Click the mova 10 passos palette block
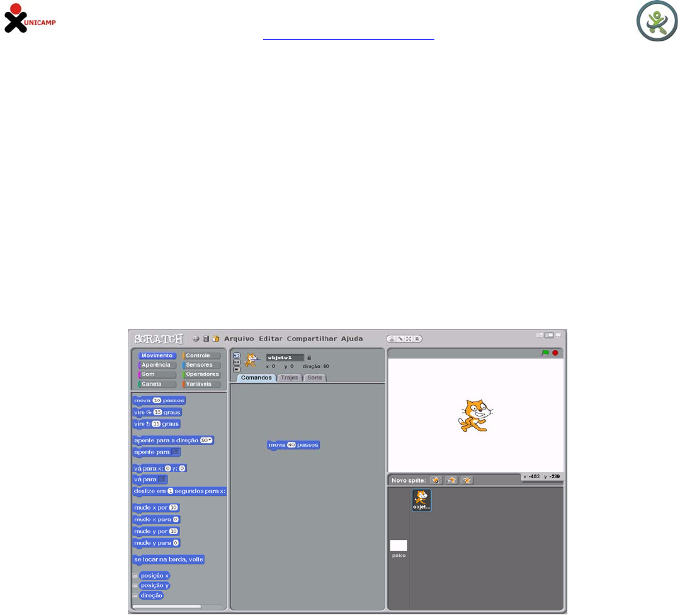The image size is (678, 616). click(159, 401)
